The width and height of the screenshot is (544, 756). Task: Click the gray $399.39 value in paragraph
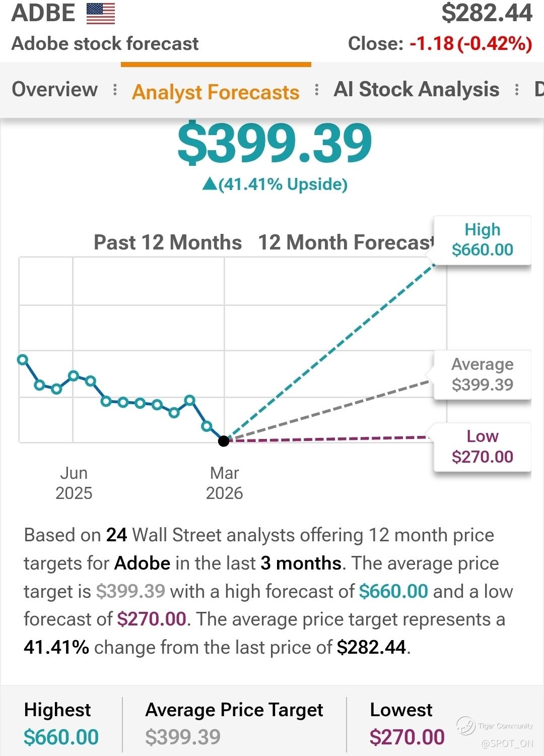click(x=130, y=591)
